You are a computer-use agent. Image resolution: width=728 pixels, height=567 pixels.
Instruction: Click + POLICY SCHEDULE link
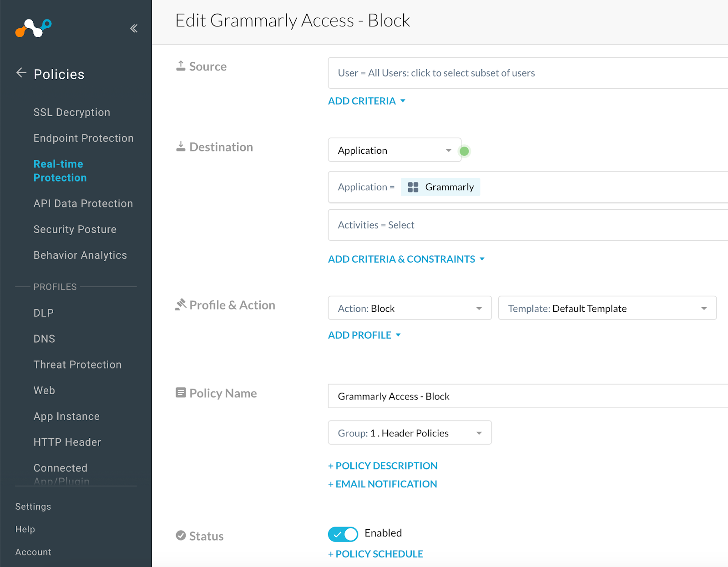pyautogui.click(x=375, y=554)
